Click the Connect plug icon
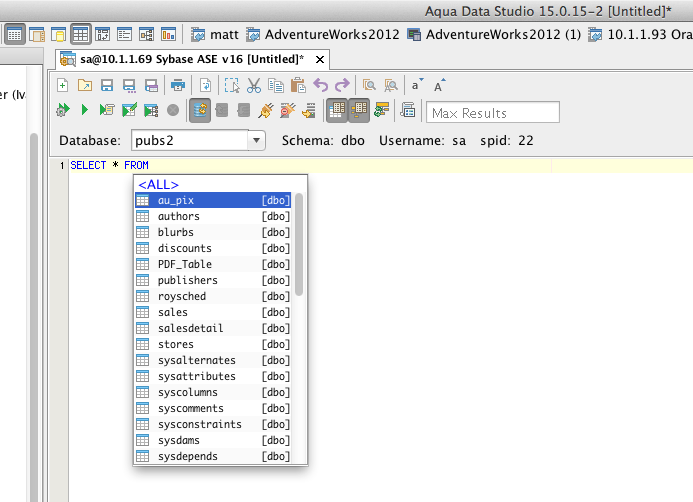Image resolution: width=693 pixels, height=502 pixels. tap(266, 110)
